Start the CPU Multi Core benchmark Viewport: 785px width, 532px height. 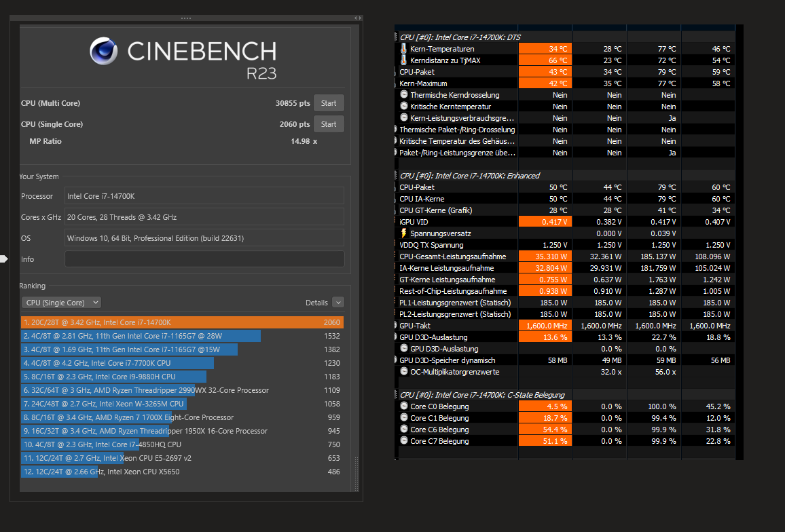coord(329,103)
